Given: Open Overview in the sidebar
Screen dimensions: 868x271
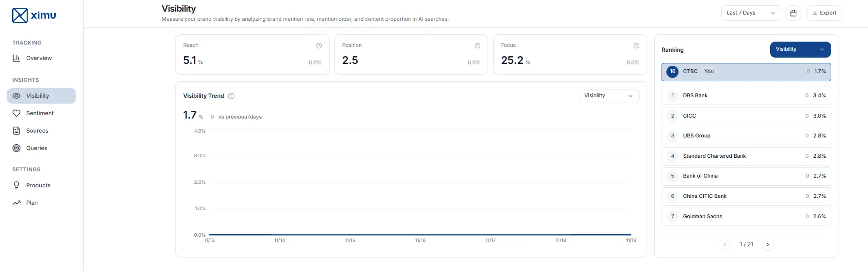Looking at the screenshot, I should (x=39, y=58).
